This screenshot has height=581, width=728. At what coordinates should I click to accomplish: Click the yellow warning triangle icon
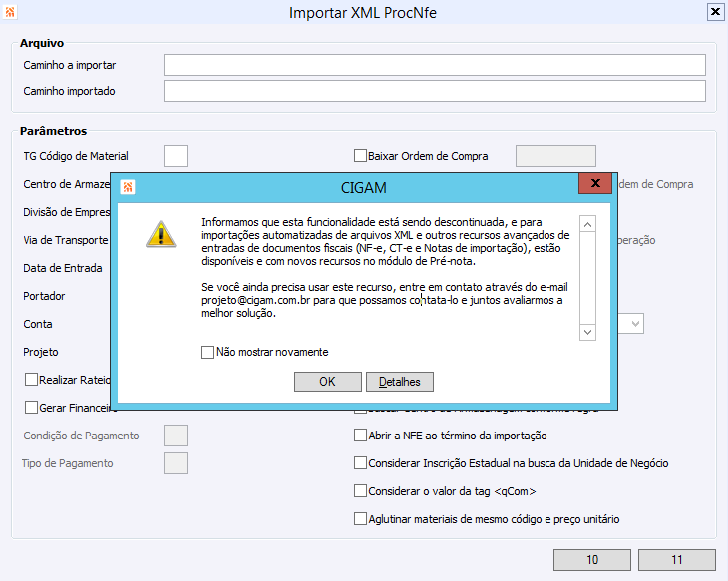pyautogui.click(x=161, y=234)
